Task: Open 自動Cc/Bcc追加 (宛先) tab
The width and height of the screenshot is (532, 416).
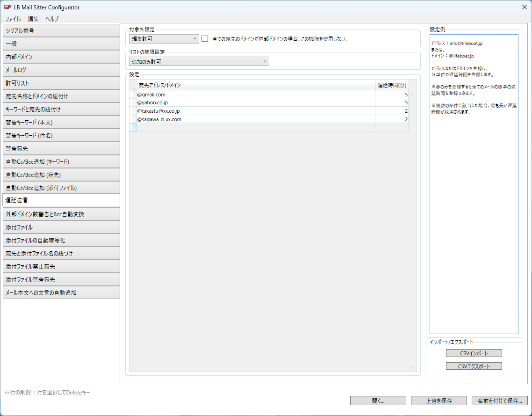Action: (x=61, y=175)
